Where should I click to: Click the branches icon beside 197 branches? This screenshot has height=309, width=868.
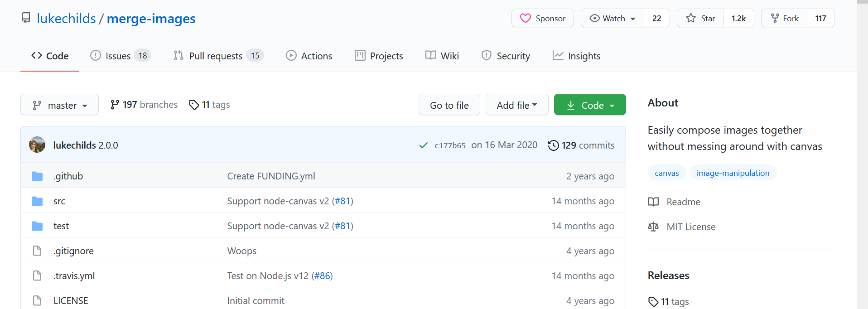click(x=115, y=105)
